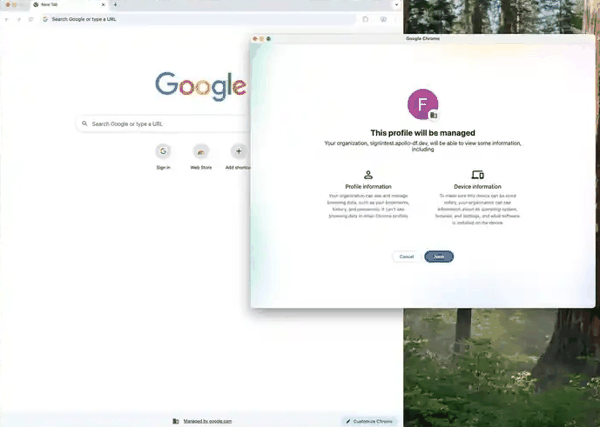Screen dimensions: 600x427
Task: Focus the New Tab page search box
Action: pyautogui.click(x=164, y=124)
